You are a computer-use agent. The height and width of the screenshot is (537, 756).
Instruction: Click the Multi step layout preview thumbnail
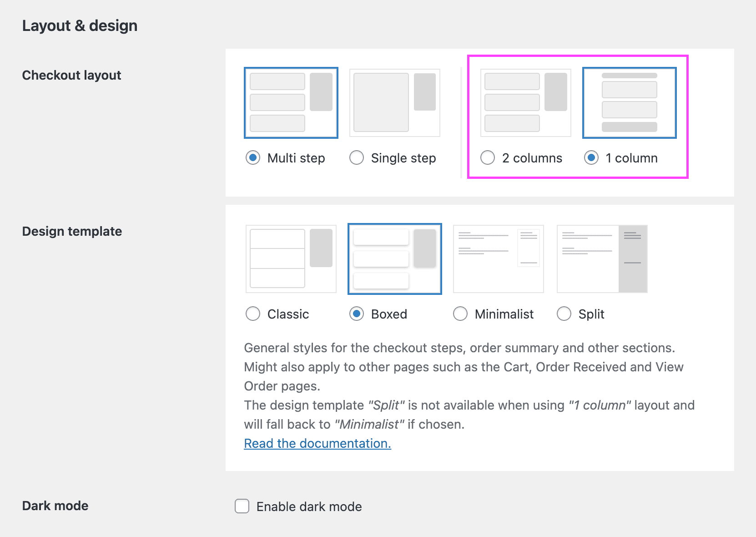291,102
